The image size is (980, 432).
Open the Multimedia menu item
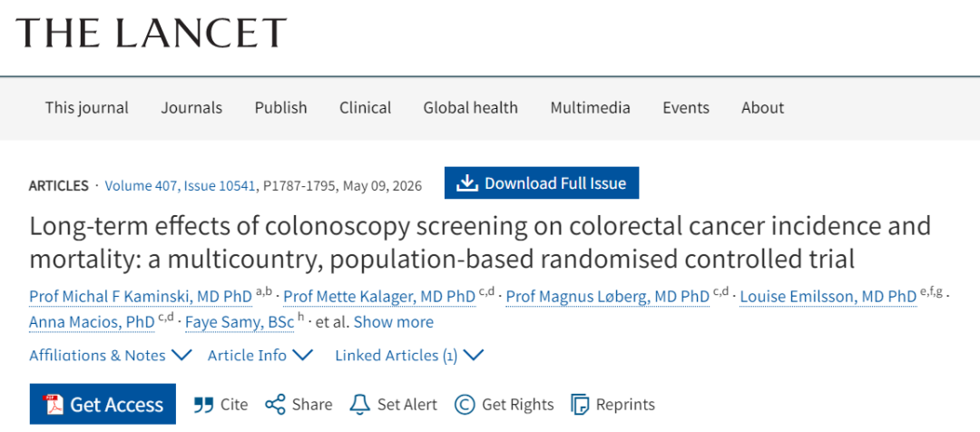click(x=590, y=107)
